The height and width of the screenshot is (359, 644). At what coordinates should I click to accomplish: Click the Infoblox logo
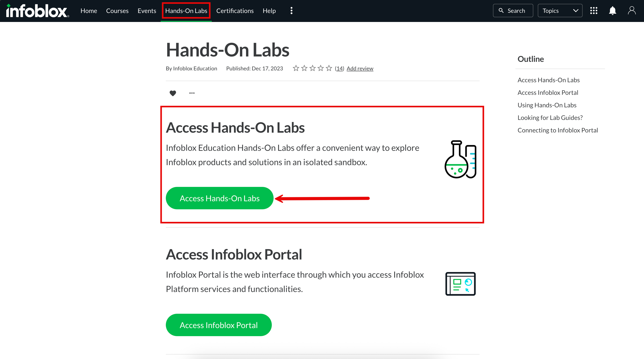[x=37, y=11]
